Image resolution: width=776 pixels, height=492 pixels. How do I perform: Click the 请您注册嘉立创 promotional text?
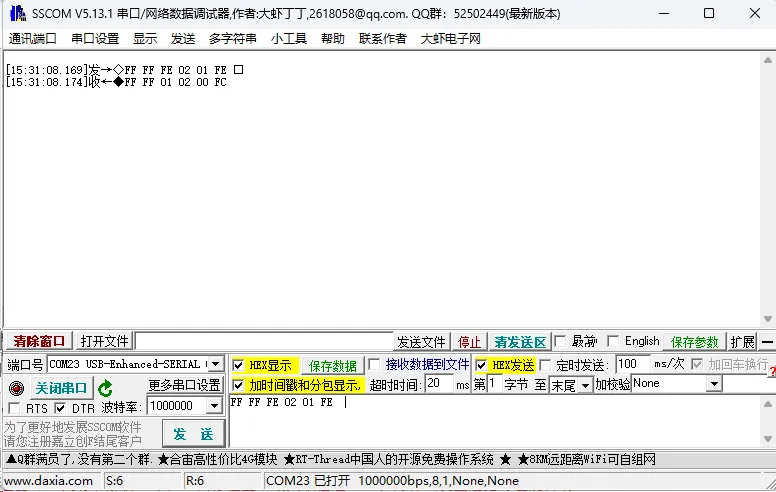[73, 441]
